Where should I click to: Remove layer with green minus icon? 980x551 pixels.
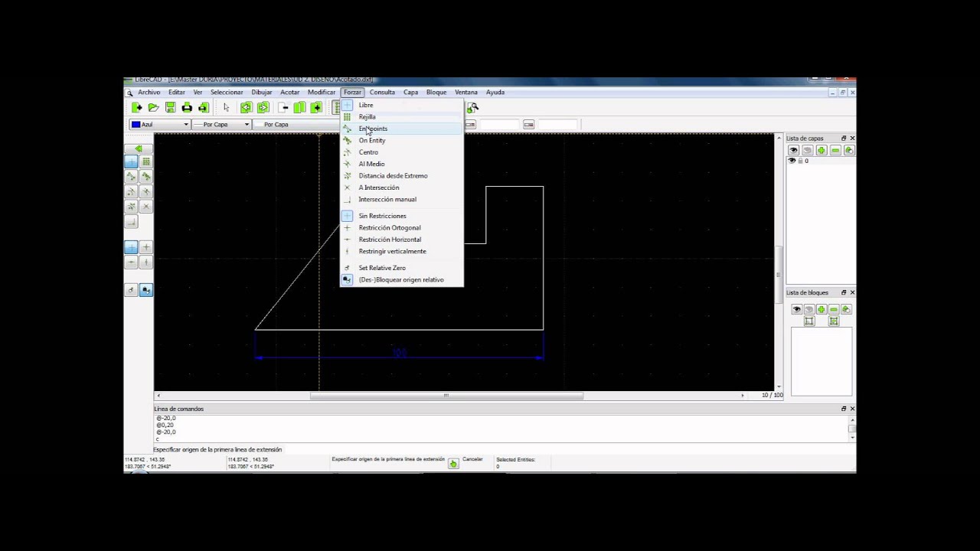tap(835, 150)
